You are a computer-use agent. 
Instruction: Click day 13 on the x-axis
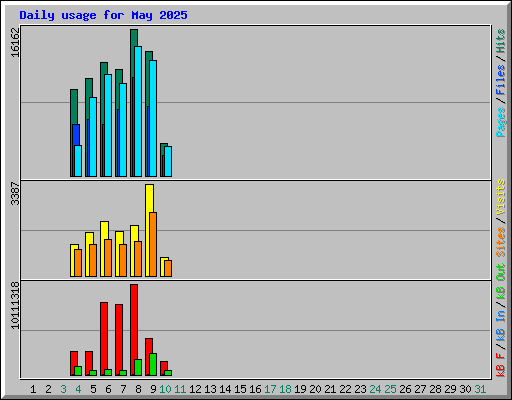(210, 389)
